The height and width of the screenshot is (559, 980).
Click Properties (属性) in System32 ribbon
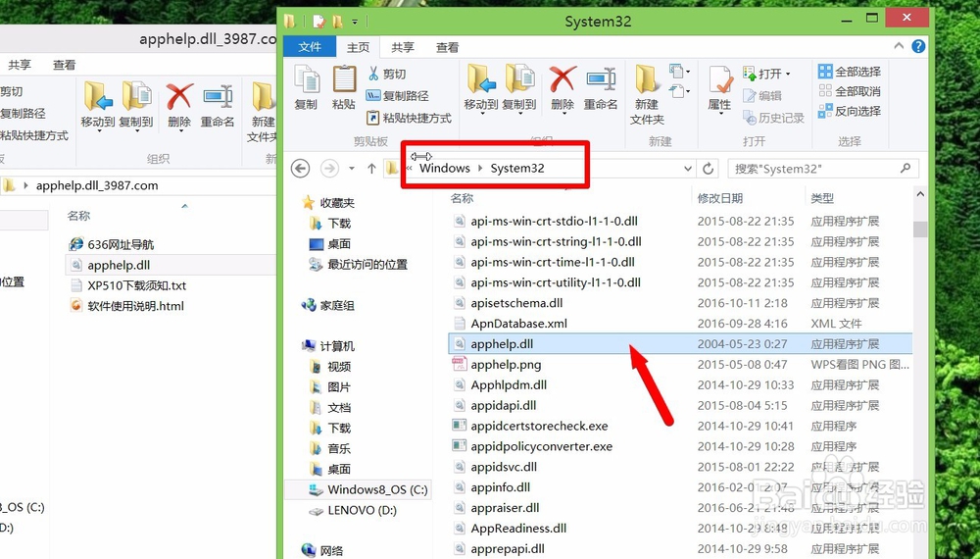(x=719, y=89)
